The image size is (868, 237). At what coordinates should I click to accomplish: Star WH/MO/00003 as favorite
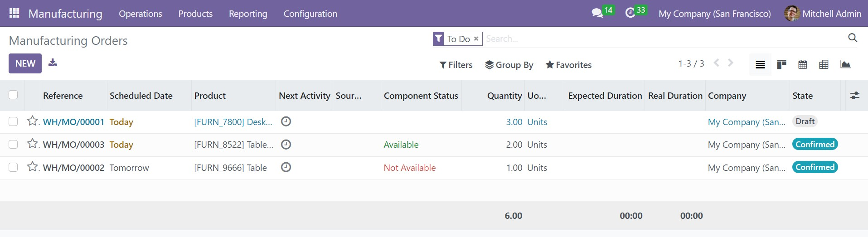coord(32,144)
